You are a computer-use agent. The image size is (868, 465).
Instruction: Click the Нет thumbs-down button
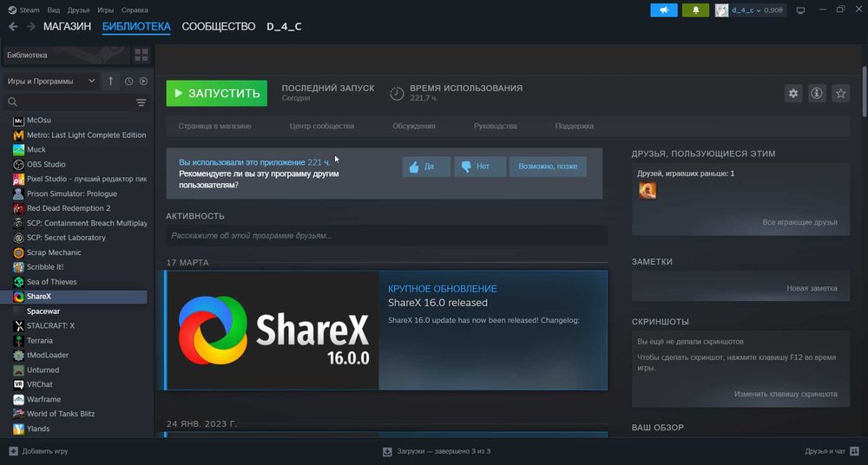480,167
